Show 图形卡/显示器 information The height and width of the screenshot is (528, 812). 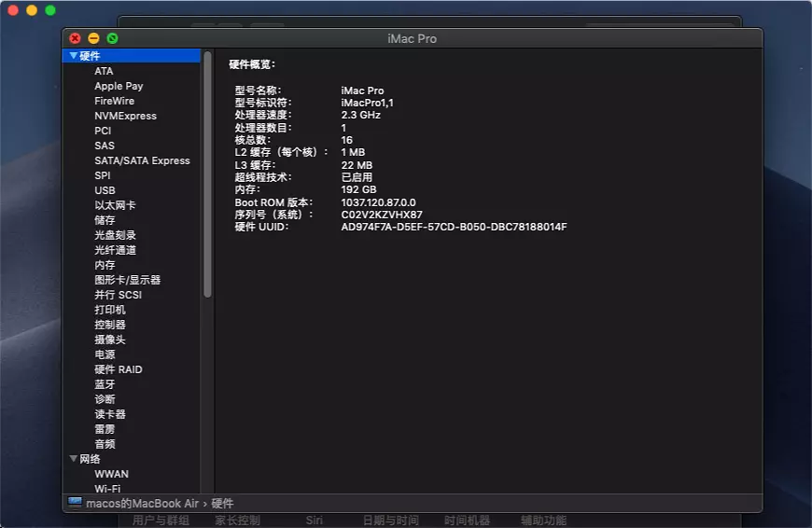(127, 280)
